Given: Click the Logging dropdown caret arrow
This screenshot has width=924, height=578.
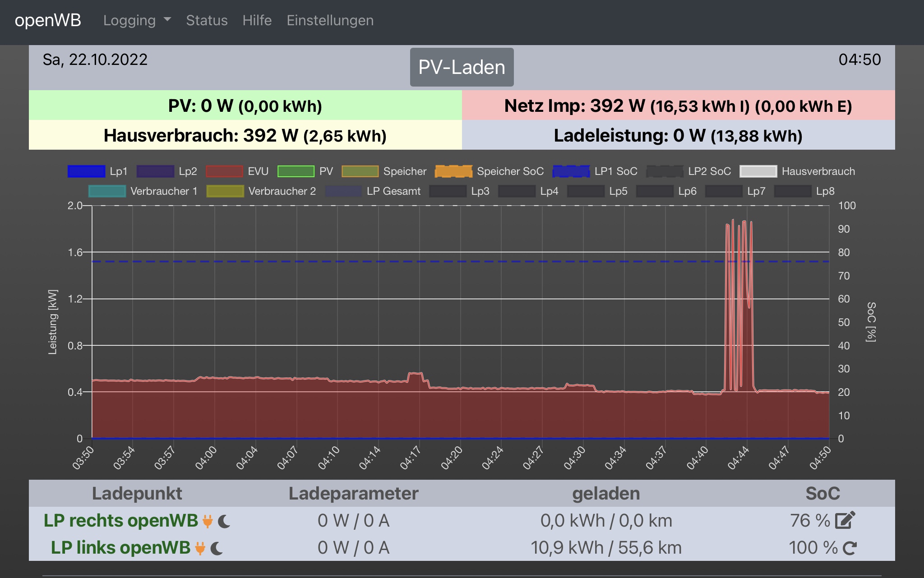Looking at the screenshot, I should point(167,20).
